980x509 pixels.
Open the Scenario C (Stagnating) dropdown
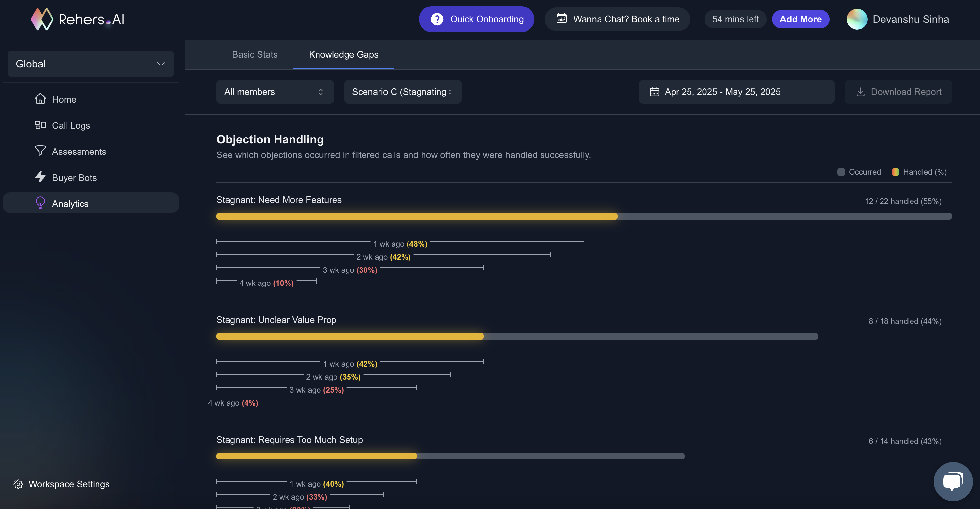403,92
